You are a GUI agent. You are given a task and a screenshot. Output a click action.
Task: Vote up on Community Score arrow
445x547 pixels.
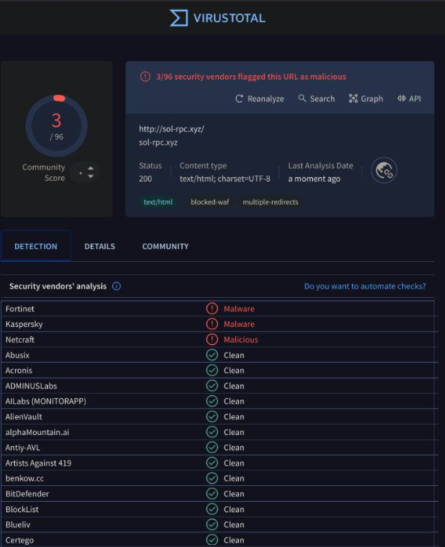[91, 168]
